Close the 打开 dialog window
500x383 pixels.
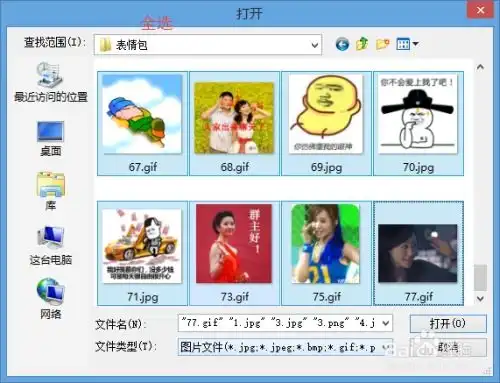coord(480,10)
